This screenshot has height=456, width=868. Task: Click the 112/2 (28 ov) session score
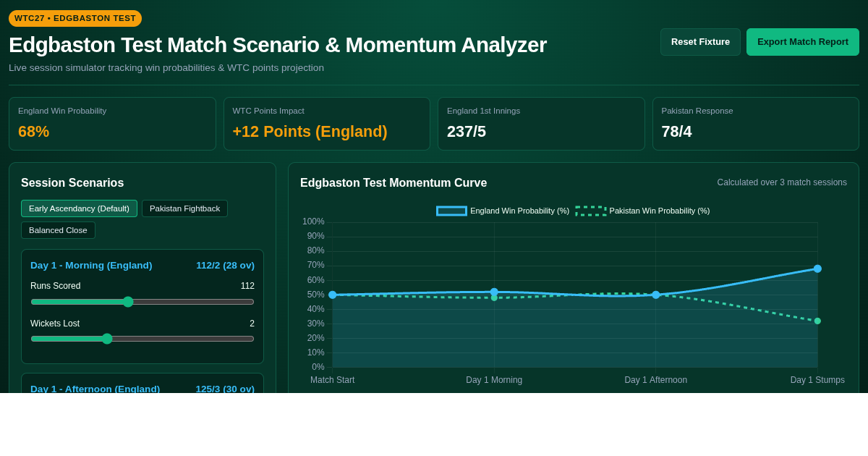tap(225, 266)
